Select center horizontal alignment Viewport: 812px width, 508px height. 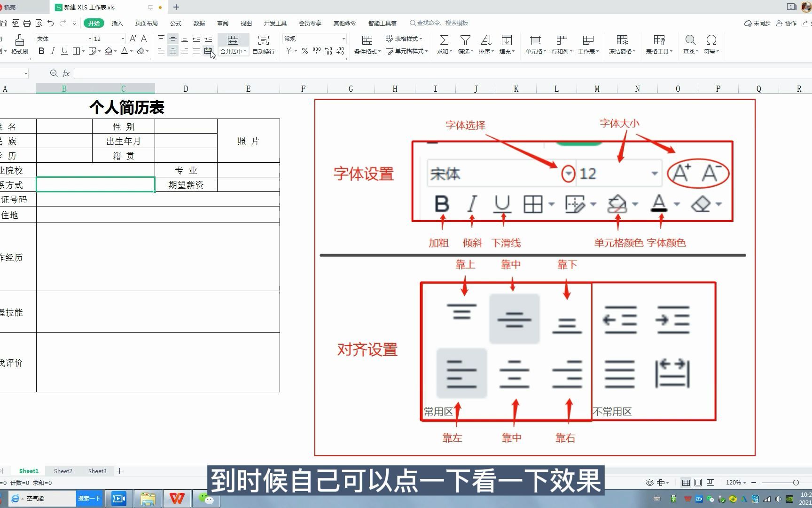pyautogui.click(x=173, y=51)
